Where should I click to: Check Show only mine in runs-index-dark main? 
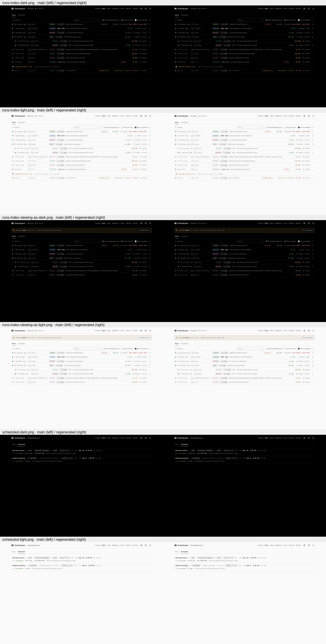(122, 20)
